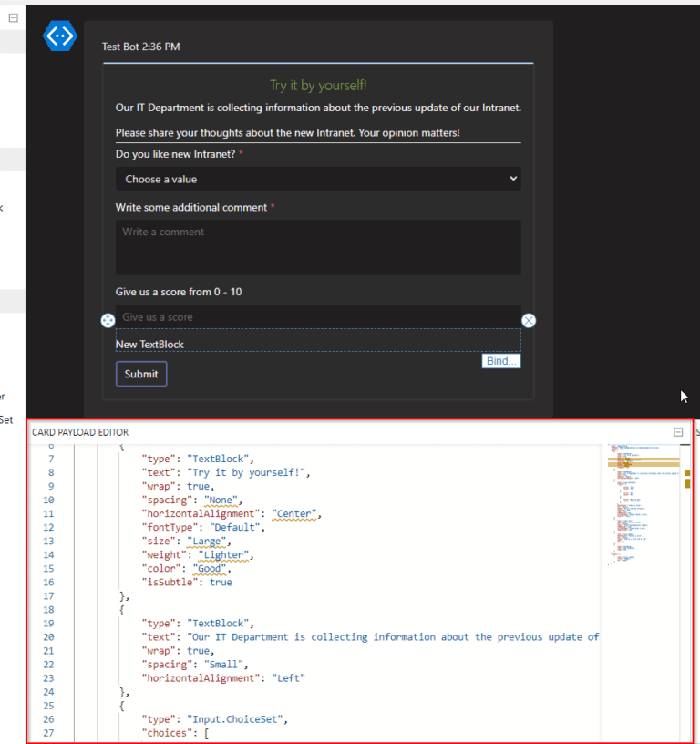700x744 pixels.
Task: Click the Card Payload Editor title
Action: tap(80, 432)
